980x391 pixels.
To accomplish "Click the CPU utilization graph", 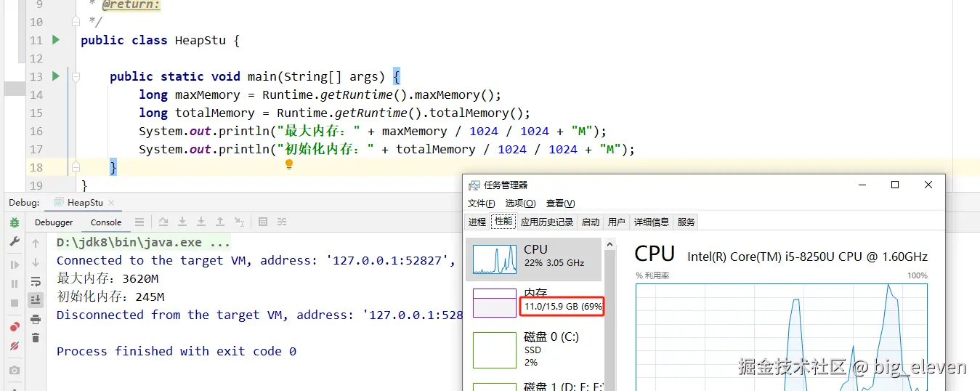I will tap(782, 337).
